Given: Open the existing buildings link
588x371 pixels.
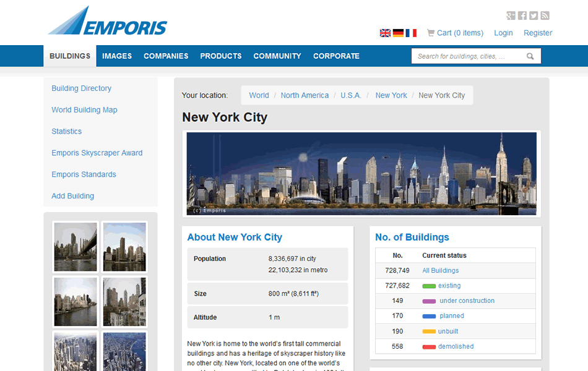Looking at the screenshot, I should (449, 286).
